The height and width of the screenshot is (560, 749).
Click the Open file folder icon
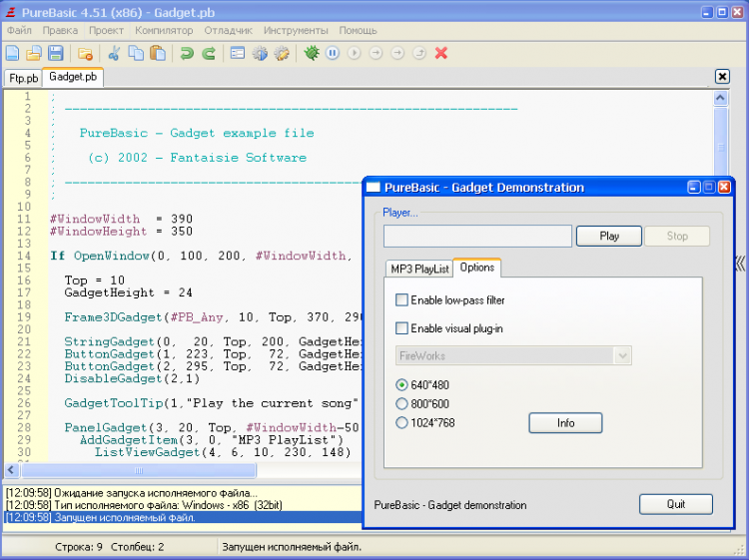pyautogui.click(x=34, y=53)
